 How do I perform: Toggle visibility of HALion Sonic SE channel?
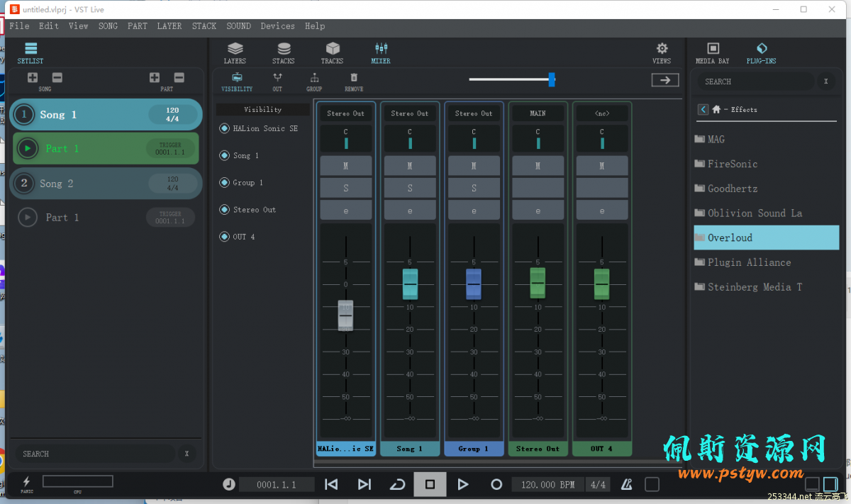tap(225, 128)
